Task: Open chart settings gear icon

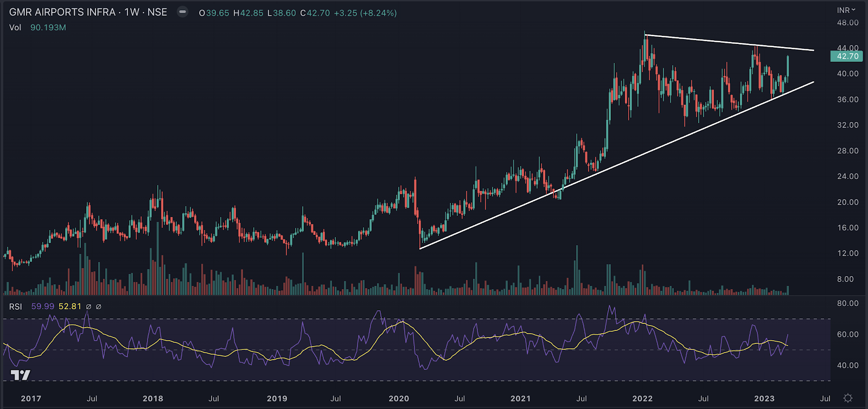Action: point(848,398)
